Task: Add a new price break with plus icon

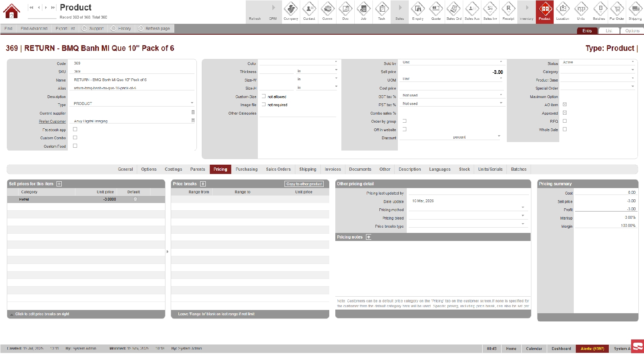Action: [203, 184]
